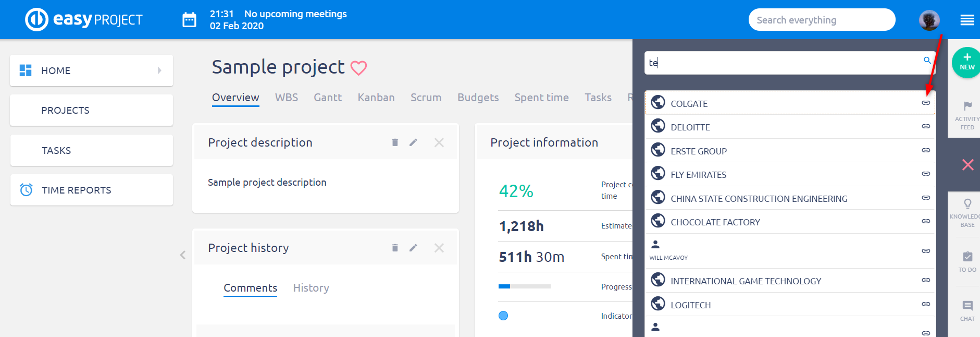Open the calendar meetings icon
This screenshot has width=980, height=337.
click(189, 20)
